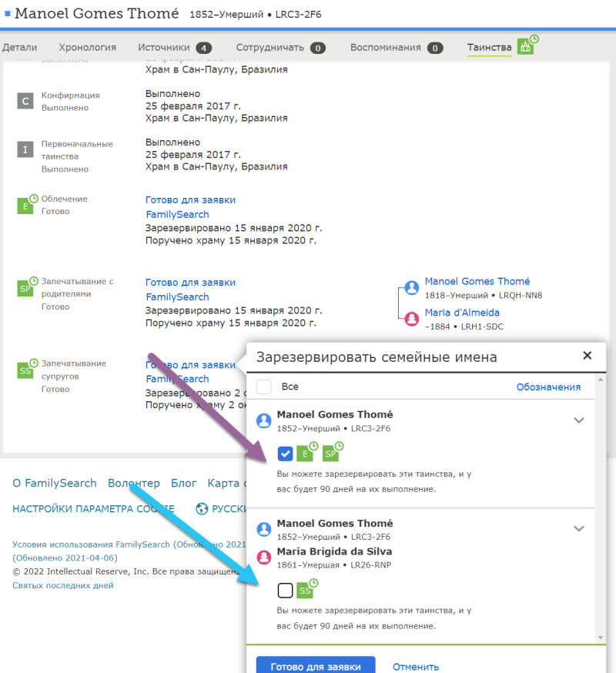The width and height of the screenshot is (616, 673).
Task: Click female avatar of Maria Brigida da Silva
Action: (x=264, y=557)
